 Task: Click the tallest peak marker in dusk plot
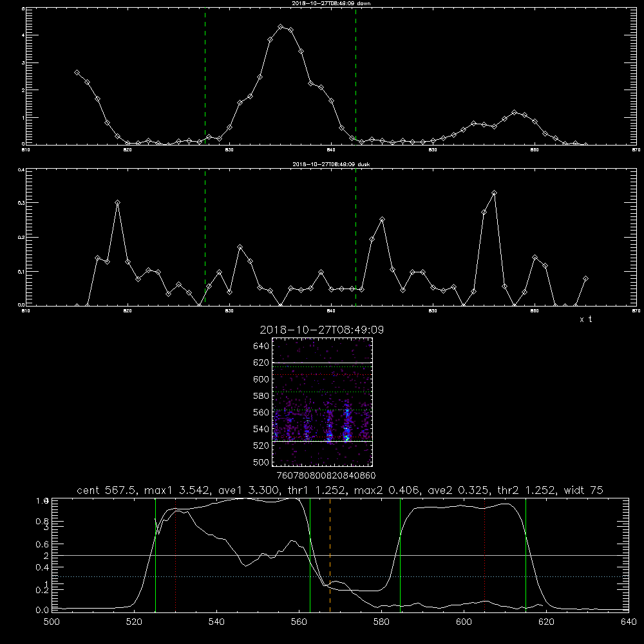pyautogui.click(x=495, y=193)
